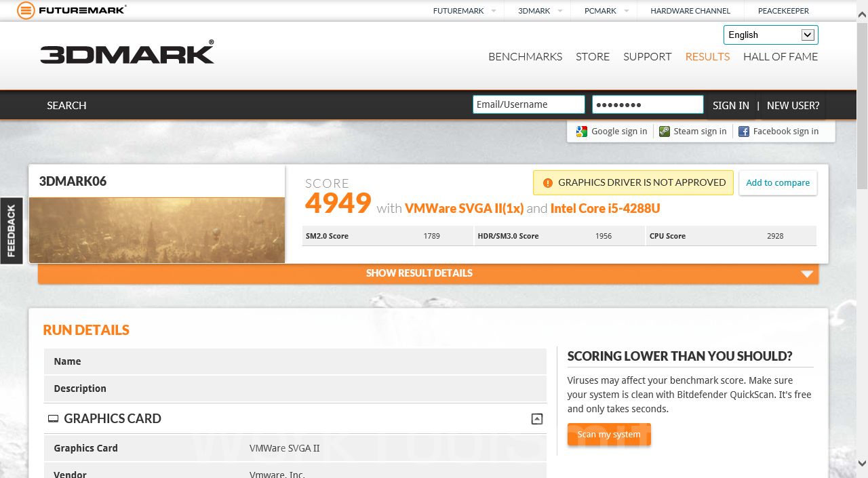Click the Scan my system button
Screen dimensions: 868x478
(x=609, y=435)
